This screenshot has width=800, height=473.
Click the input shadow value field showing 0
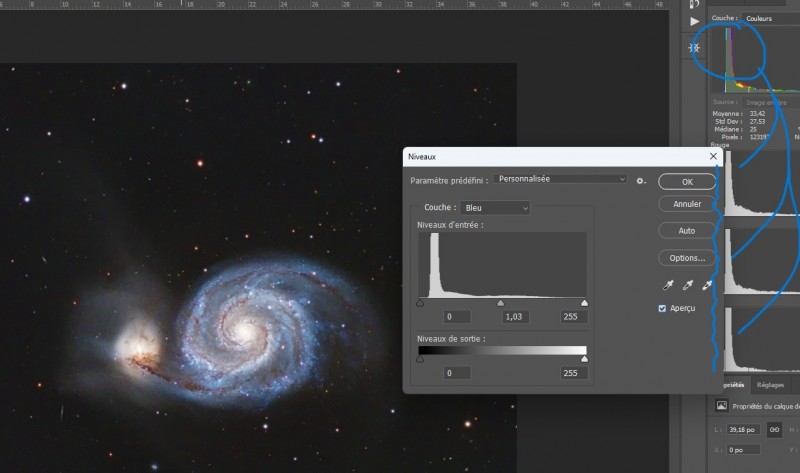(457, 317)
